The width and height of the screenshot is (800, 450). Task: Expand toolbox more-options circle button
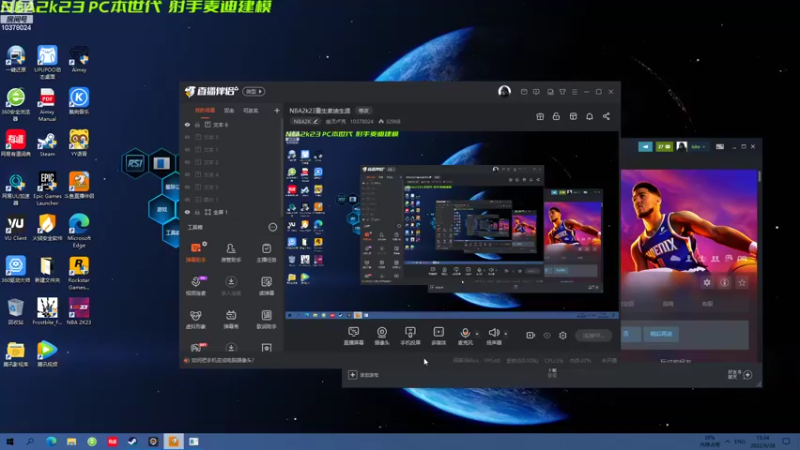(x=273, y=227)
